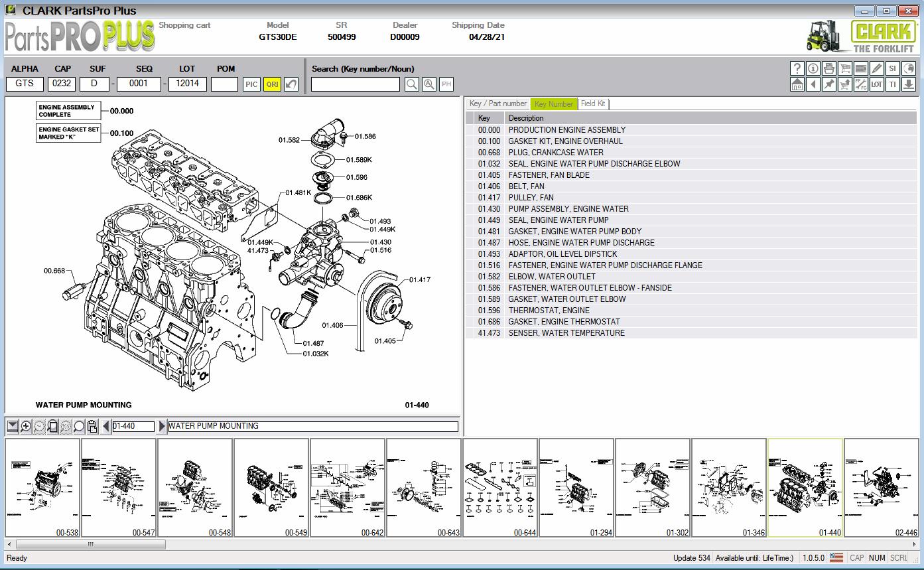Click the LOT toolbar button

tap(877, 84)
